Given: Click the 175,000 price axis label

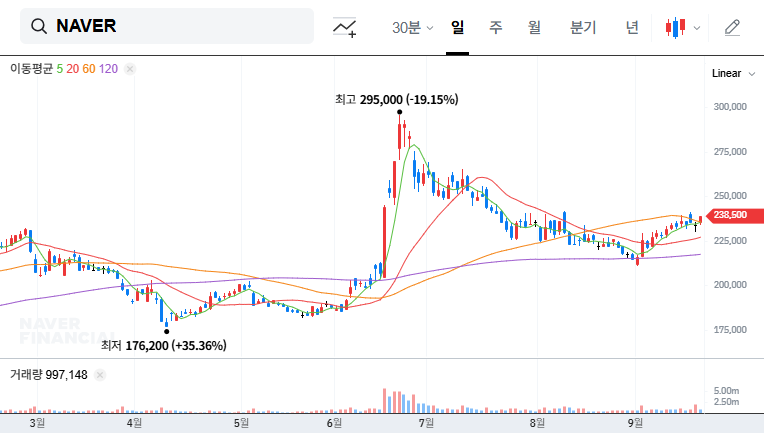Looking at the screenshot, I should 730,329.
